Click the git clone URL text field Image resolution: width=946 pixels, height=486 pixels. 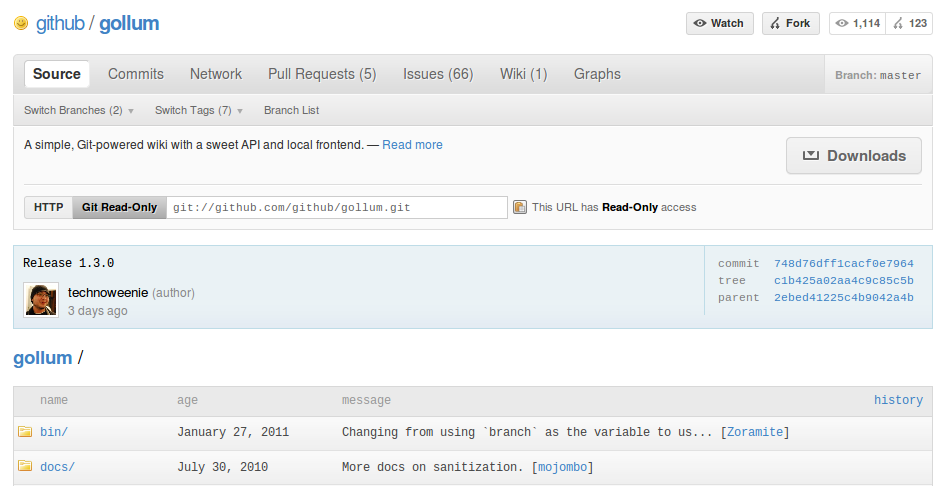tap(337, 207)
